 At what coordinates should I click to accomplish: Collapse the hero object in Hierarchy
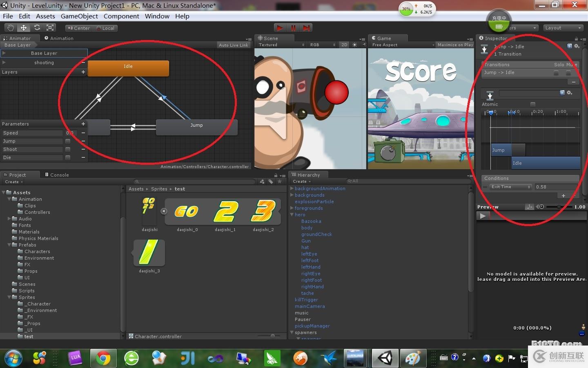pyautogui.click(x=292, y=215)
